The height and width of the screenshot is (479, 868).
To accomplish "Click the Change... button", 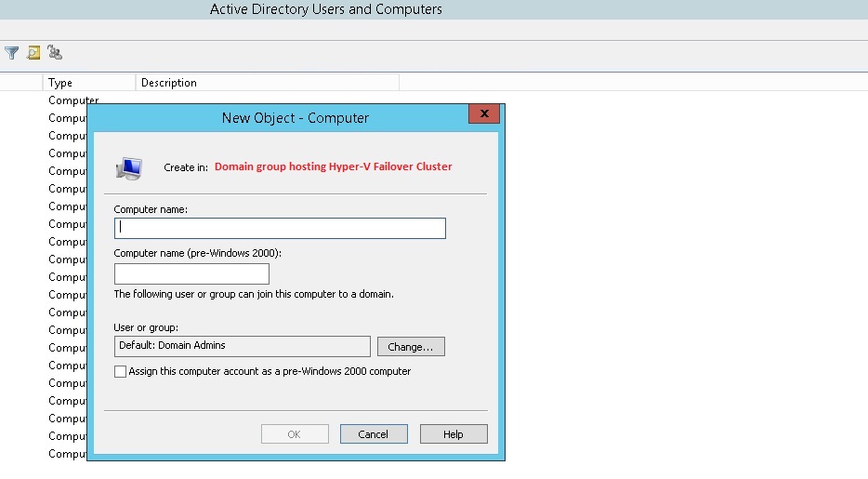I will pos(411,347).
